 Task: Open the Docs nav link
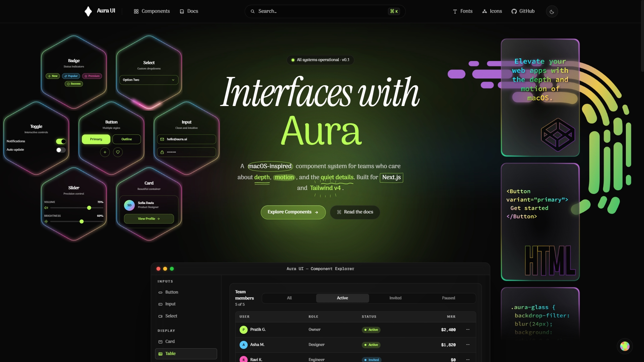point(189,11)
